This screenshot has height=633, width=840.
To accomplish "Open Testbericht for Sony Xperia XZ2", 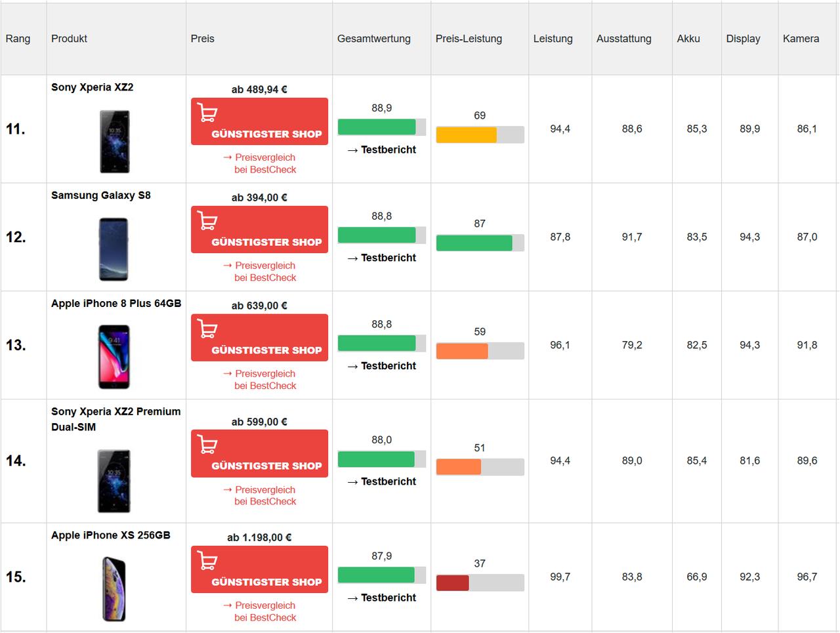I will pos(382,150).
